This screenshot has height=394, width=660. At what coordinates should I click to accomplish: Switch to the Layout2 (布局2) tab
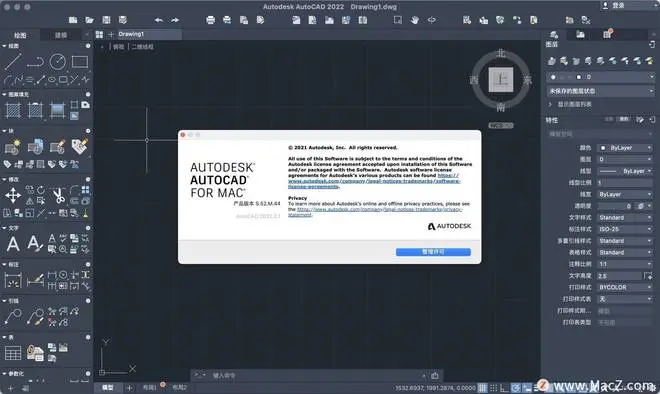(x=180, y=388)
